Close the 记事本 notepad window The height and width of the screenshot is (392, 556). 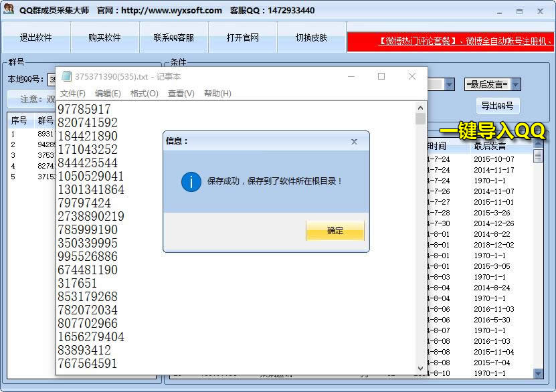(x=411, y=76)
